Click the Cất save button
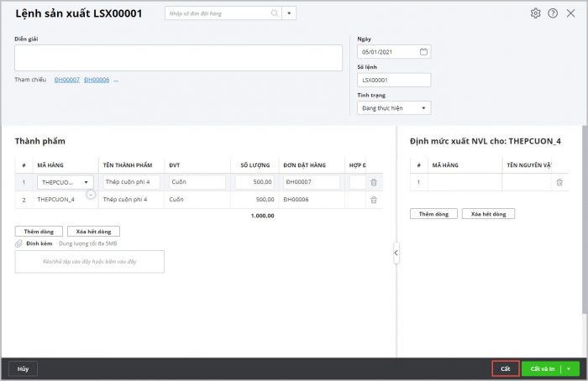This screenshot has height=381, width=588. point(505,368)
